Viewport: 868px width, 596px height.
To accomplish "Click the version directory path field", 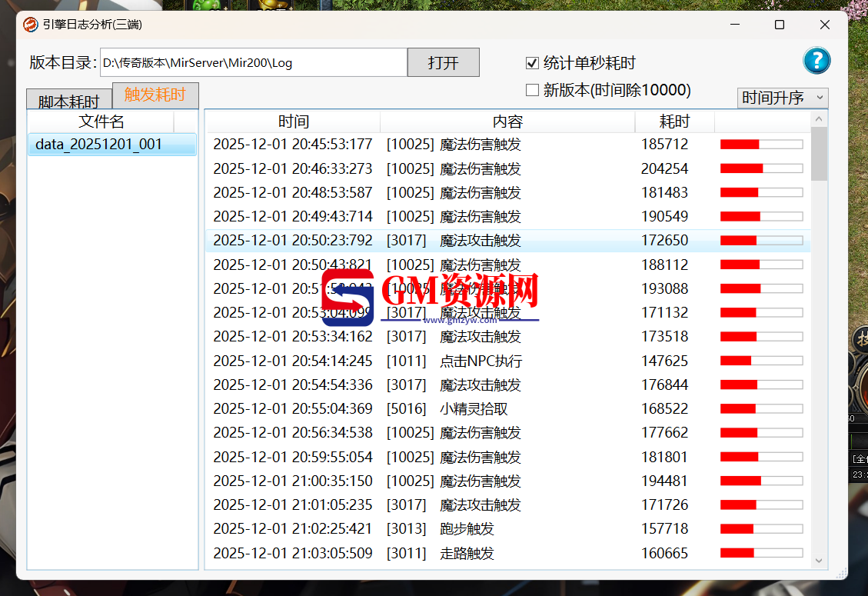I will coord(253,63).
